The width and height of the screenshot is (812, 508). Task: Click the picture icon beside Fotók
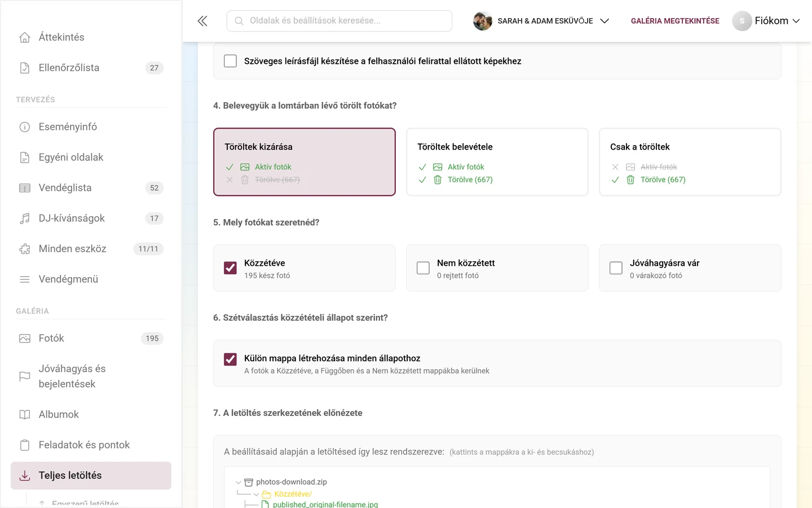[25, 339]
